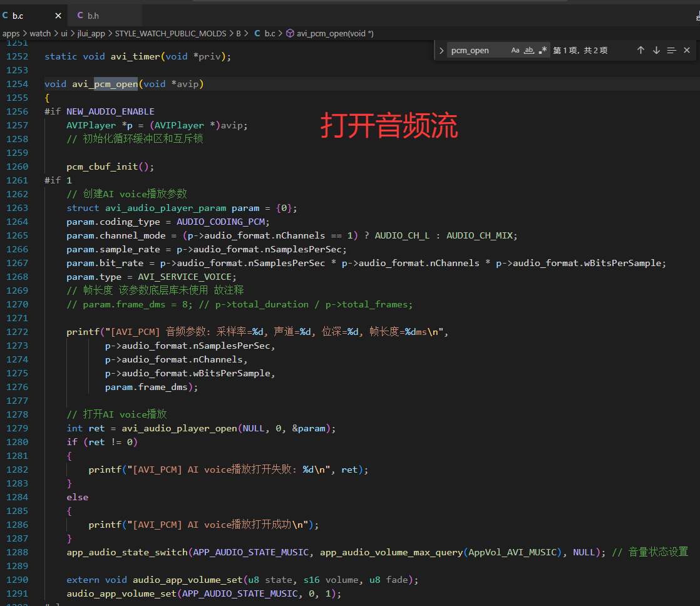Click avi_audio_player_param struct name on line 1263

coord(166,208)
